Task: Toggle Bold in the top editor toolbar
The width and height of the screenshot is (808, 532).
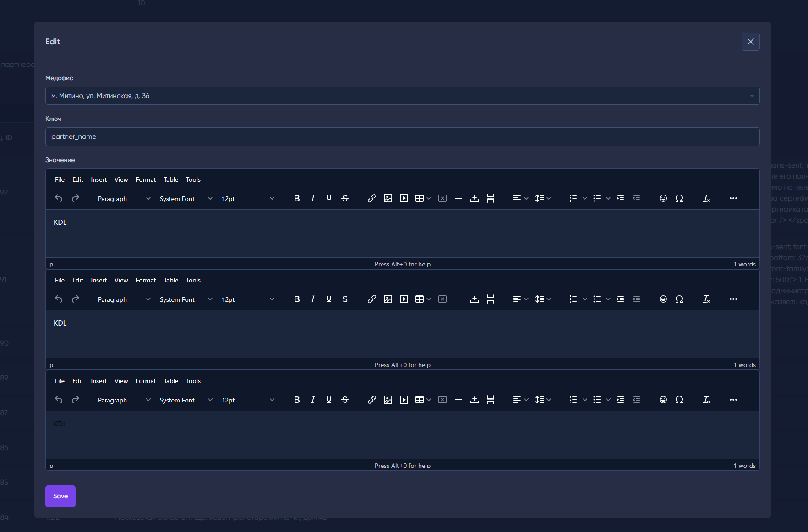Action: 297,198
